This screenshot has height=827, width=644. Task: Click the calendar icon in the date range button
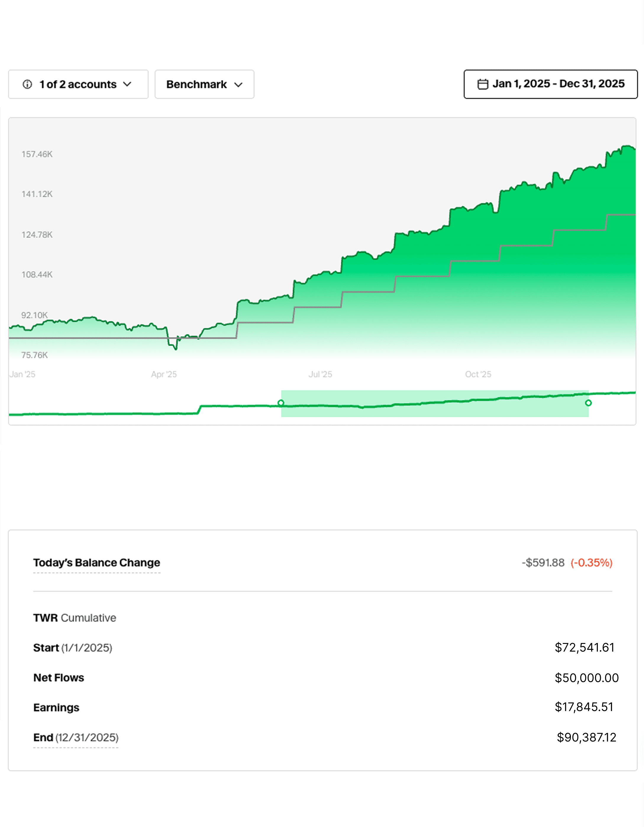(x=482, y=84)
